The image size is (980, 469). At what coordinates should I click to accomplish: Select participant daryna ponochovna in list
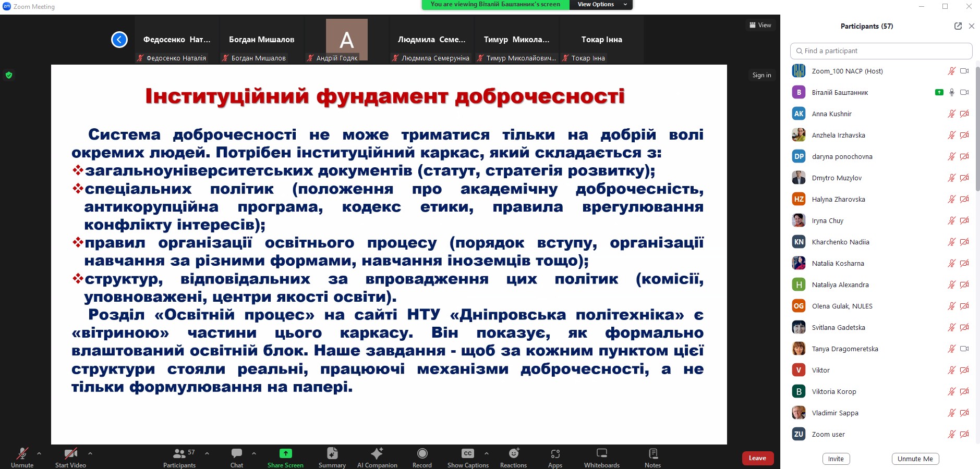881,156
